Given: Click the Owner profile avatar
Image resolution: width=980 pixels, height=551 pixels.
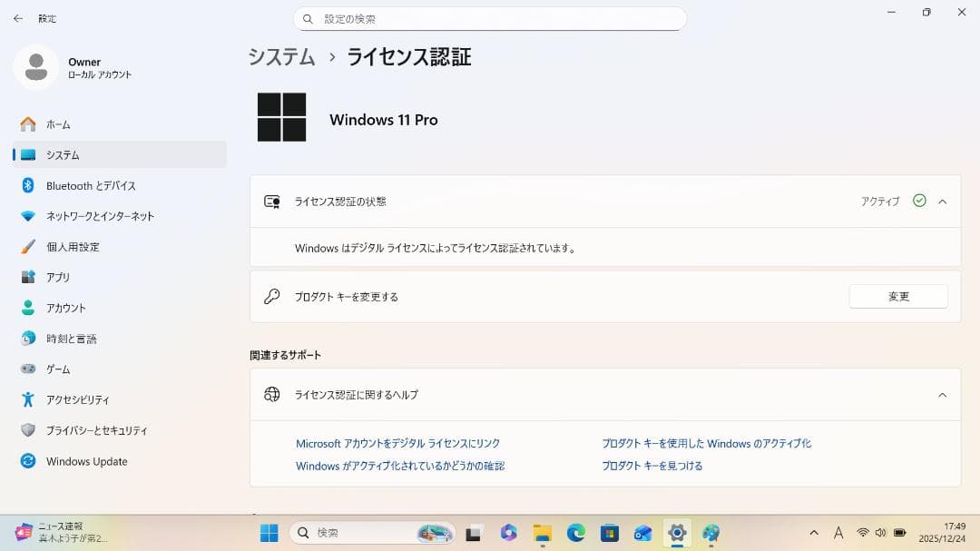Looking at the screenshot, I should 36,67.
